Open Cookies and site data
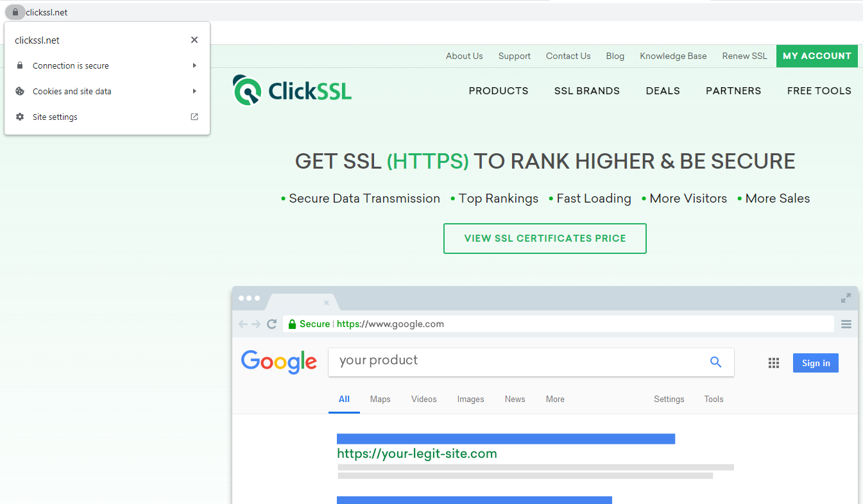Viewport: 863px width, 504px height. pos(107,91)
